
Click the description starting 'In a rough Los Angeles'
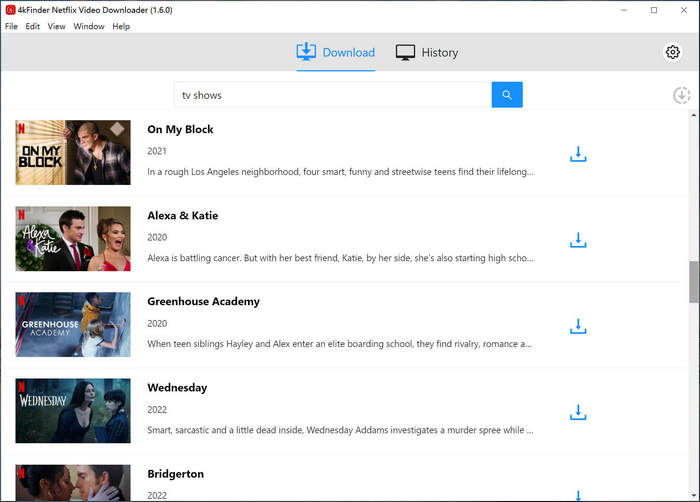pyautogui.click(x=340, y=172)
